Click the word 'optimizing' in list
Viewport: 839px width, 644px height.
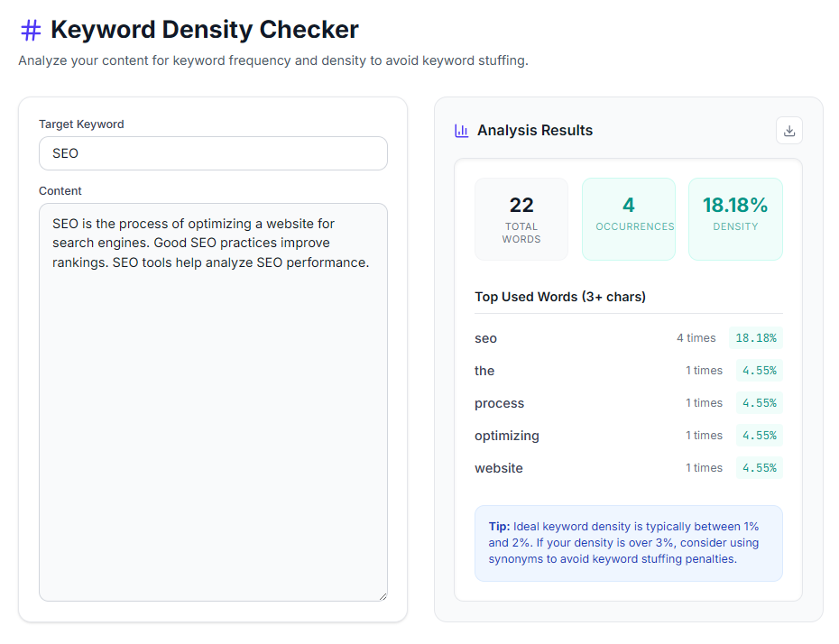coord(507,436)
